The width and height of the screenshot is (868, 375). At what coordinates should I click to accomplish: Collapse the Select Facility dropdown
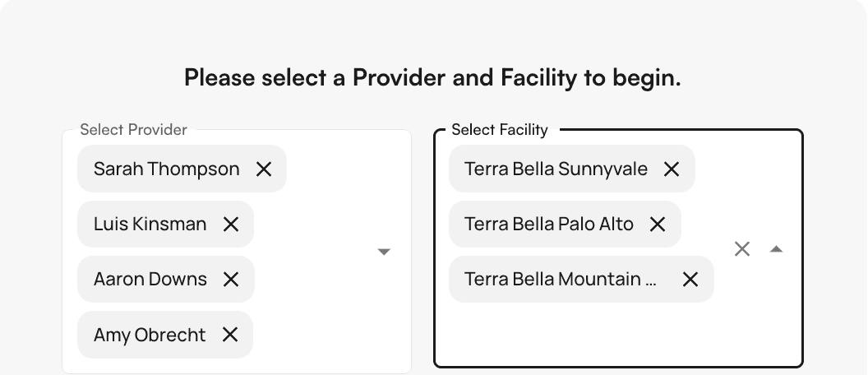tap(776, 249)
